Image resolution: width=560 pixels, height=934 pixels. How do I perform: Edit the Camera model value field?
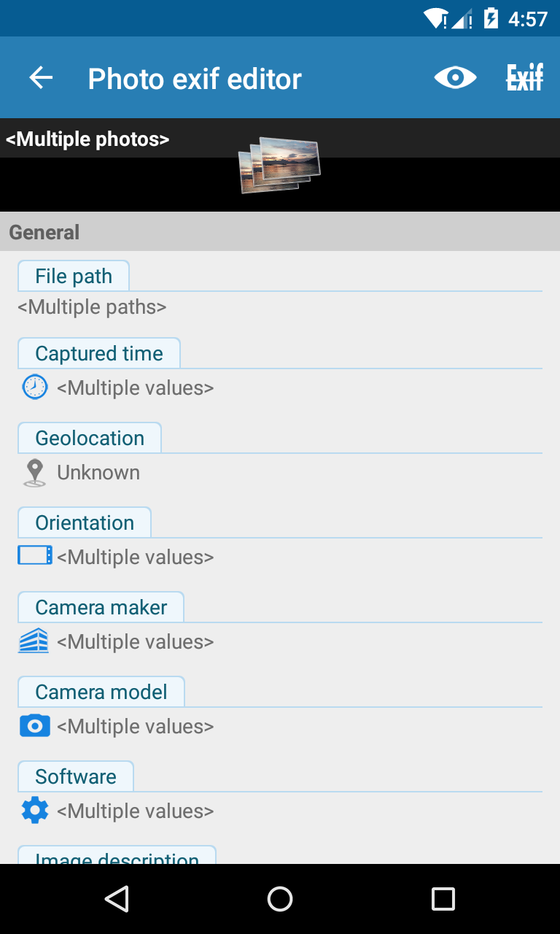[x=136, y=727]
